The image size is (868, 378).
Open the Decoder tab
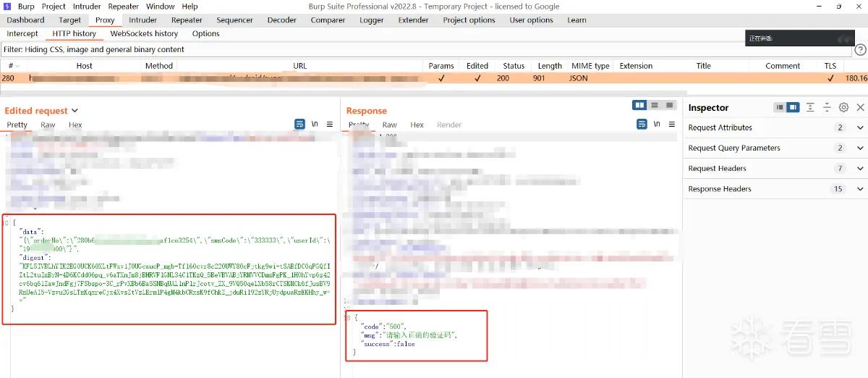tap(282, 20)
